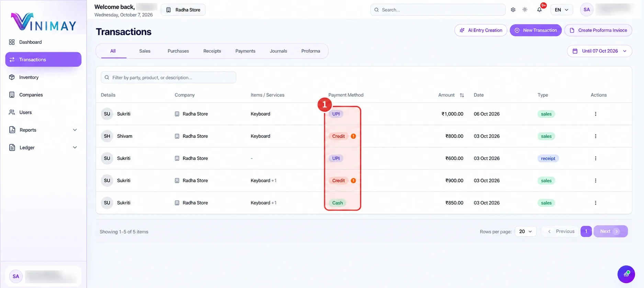Open the actions menu for the ₹850.00 row
This screenshot has height=288, width=644.
pyautogui.click(x=595, y=203)
